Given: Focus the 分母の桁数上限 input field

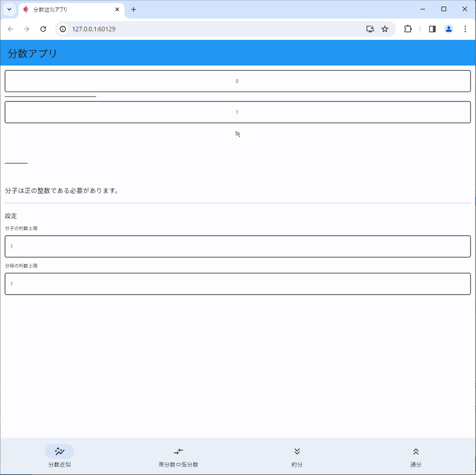Looking at the screenshot, I should click(238, 284).
